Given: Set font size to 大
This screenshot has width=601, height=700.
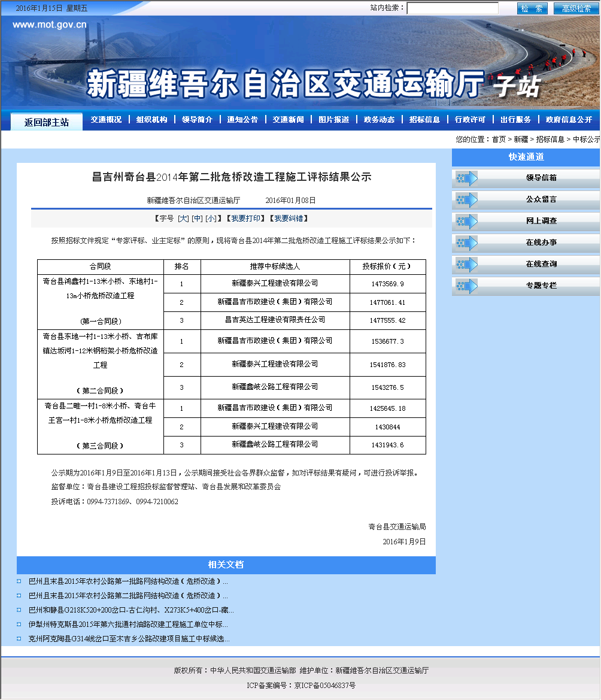Looking at the screenshot, I should [183, 219].
